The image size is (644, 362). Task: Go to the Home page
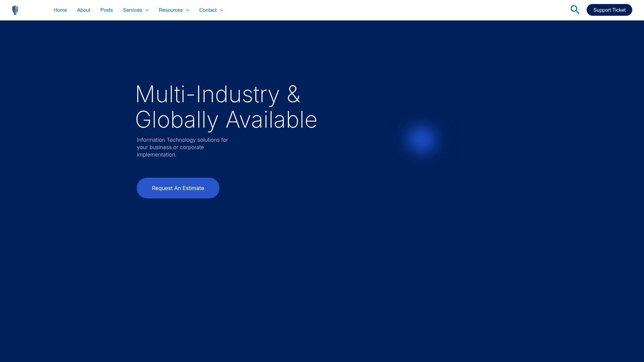coord(60,10)
